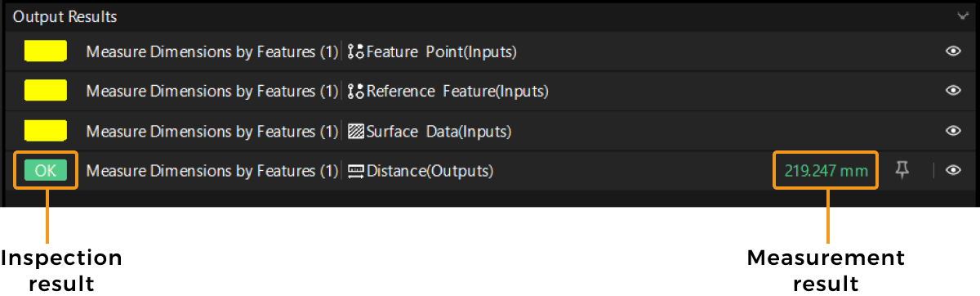Select the Reference Feature(Inputs) row
This screenshot has height=296, width=980.
tap(488, 92)
